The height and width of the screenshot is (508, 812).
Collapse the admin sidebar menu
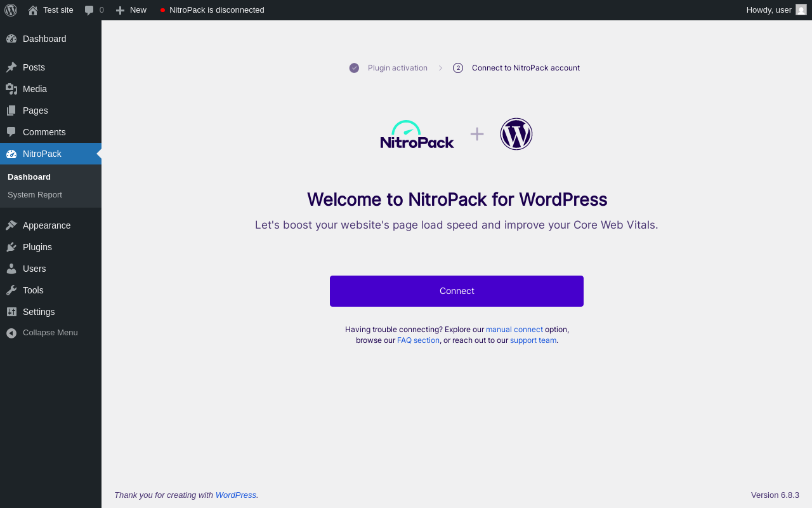[x=51, y=333]
